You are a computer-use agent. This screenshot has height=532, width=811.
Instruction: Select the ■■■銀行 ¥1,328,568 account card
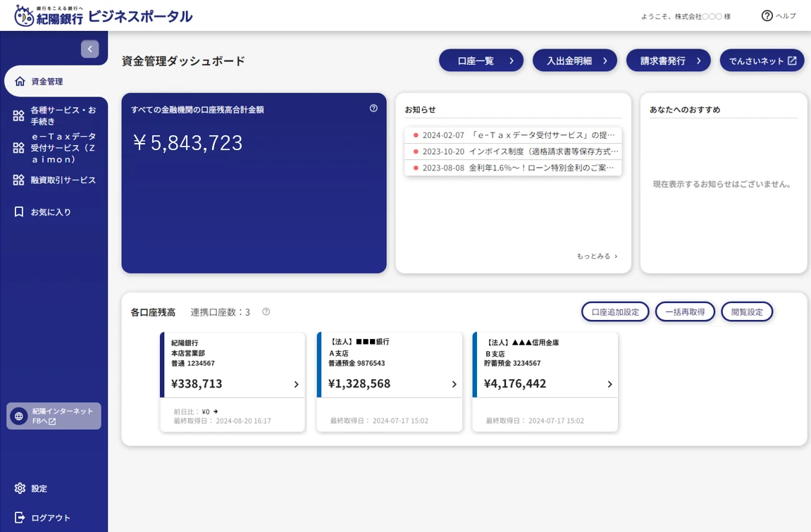(x=390, y=381)
